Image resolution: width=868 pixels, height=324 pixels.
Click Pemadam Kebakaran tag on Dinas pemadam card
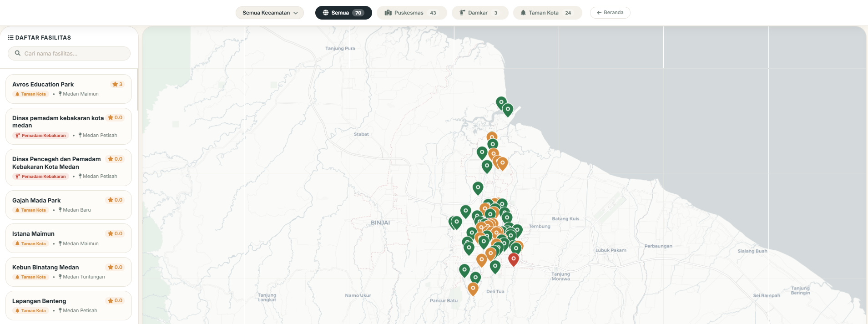pyautogui.click(x=40, y=136)
